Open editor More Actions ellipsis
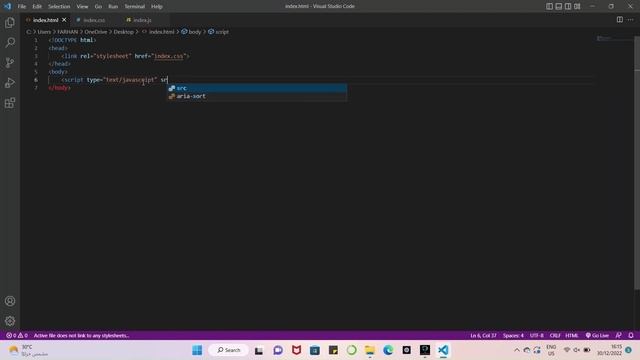Viewport: 640px width, 360px height. coord(631,20)
